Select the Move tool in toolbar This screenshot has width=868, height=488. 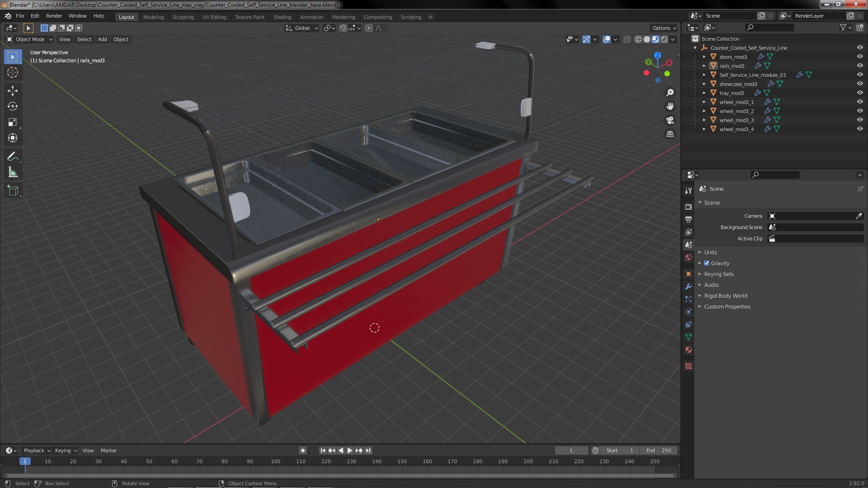pos(12,91)
